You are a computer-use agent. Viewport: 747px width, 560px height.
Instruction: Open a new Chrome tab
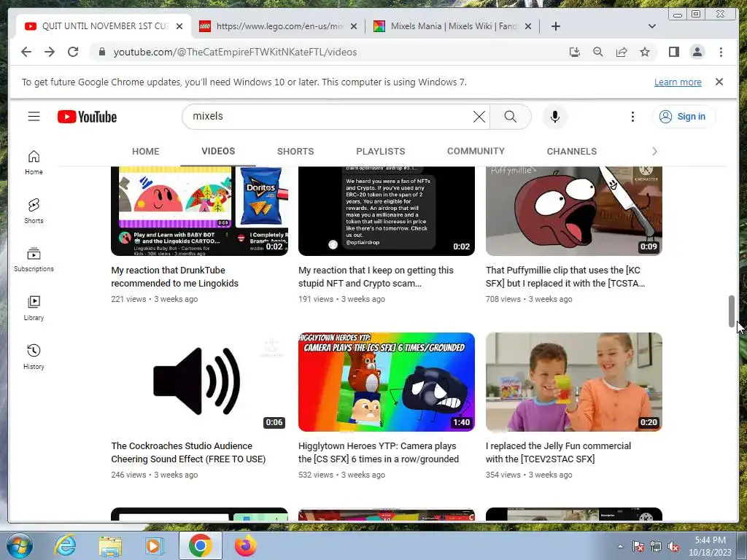(x=555, y=26)
